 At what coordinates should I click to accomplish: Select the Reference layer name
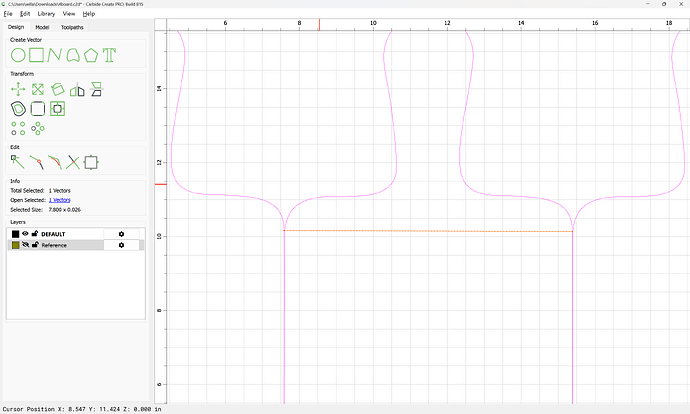(54, 245)
